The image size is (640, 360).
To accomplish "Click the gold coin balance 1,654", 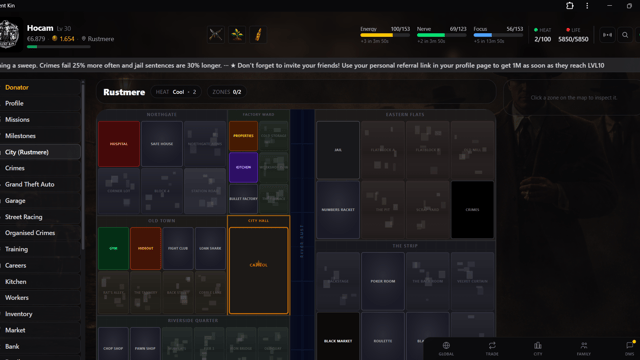I will click(x=63, y=39).
